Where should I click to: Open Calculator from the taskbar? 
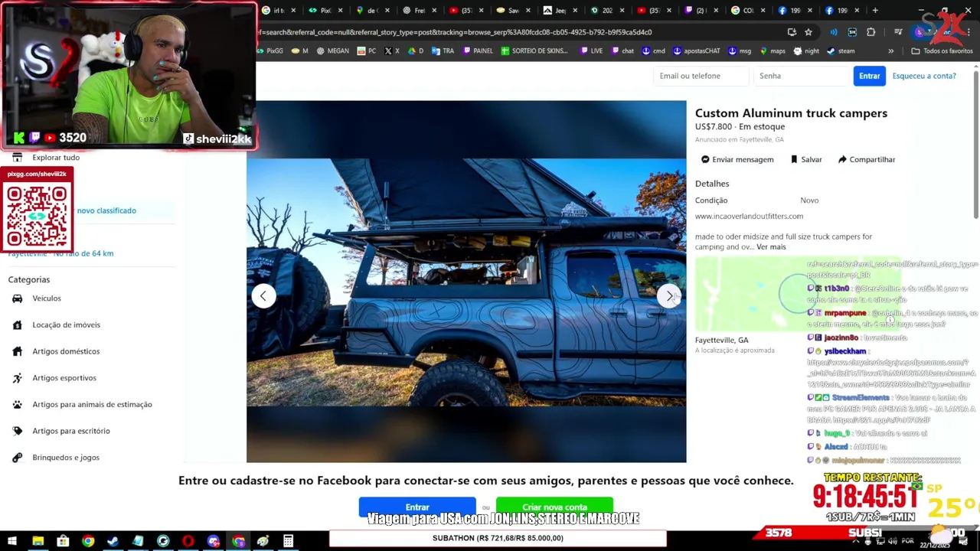tap(288, 542)
